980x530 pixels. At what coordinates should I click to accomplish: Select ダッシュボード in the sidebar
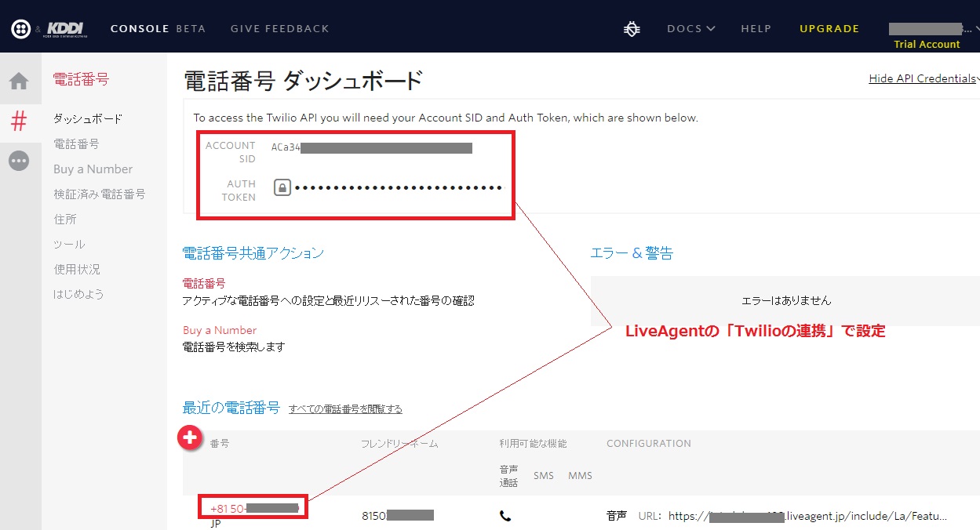(x=88, y=119)
